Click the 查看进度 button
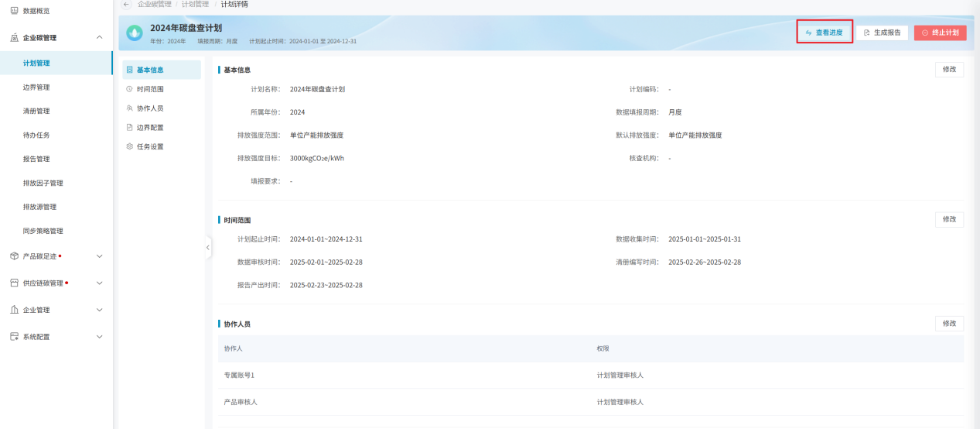 pos(825,33)
